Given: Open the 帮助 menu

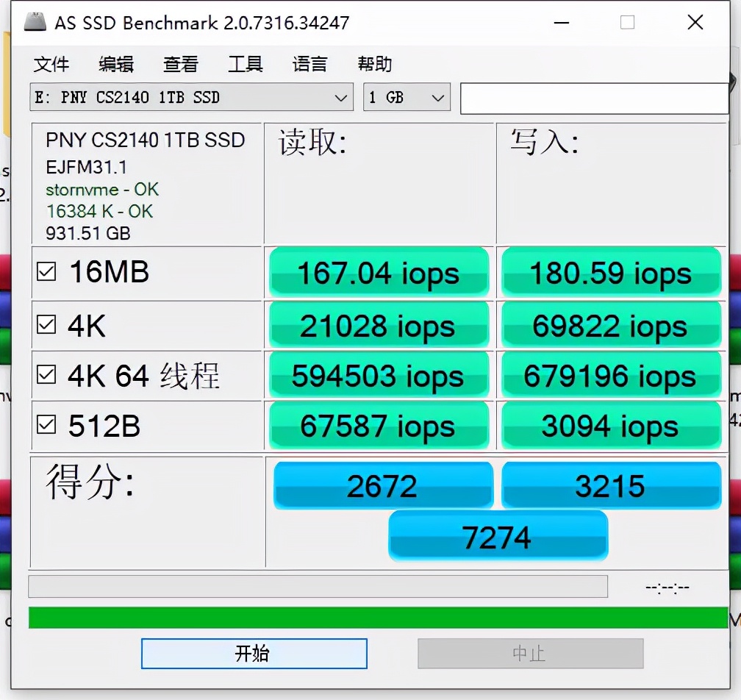Looking at the screenshot, I should point(373,65).
